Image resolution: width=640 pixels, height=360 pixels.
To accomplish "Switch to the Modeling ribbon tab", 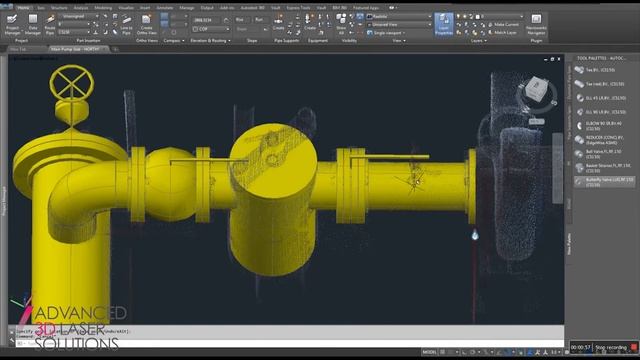I will coord(103,8).
